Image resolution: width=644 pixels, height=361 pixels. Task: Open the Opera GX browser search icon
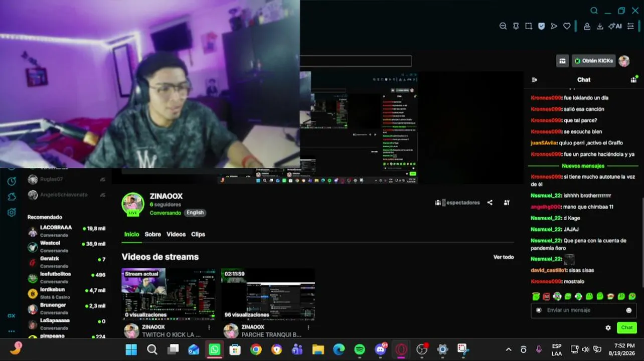pyautogui.click(x=594, y=11)
